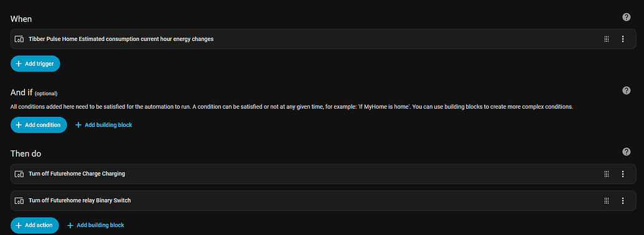Open three-dot menu for Futurehome Charge Charging
The width and height of the screenshot is (644, 235).
623,174
